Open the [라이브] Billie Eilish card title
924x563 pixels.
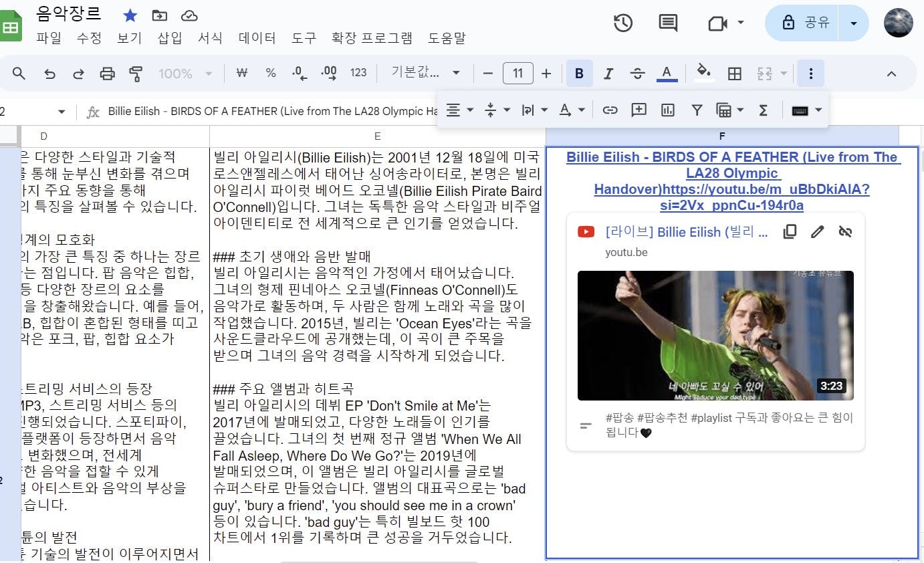[687, 232]
